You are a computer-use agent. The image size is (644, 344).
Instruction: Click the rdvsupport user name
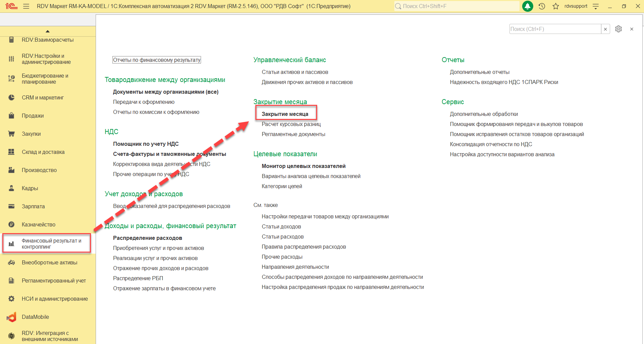pyautogui.click(x=576, y=6)
